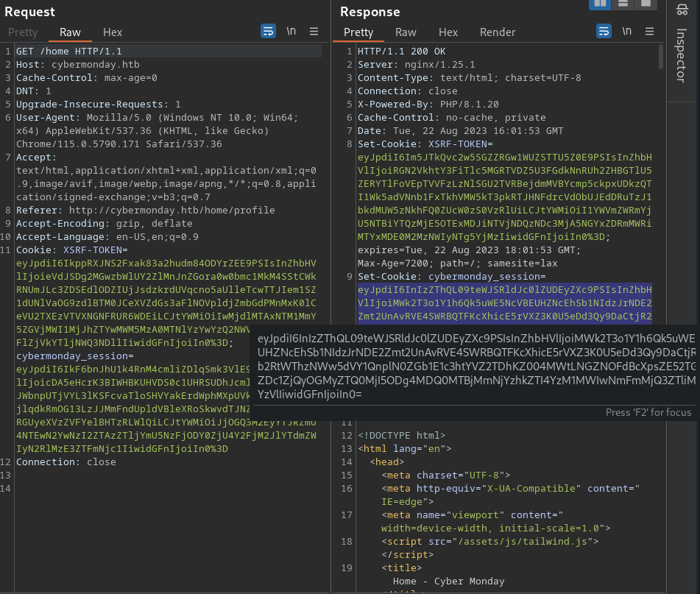Open the Request editor hamburger menu

coord(314,31)
